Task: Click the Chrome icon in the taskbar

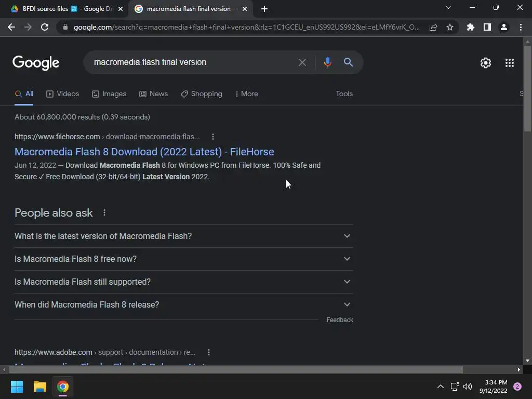Action: pyautogui.click(x=63, y=387)
